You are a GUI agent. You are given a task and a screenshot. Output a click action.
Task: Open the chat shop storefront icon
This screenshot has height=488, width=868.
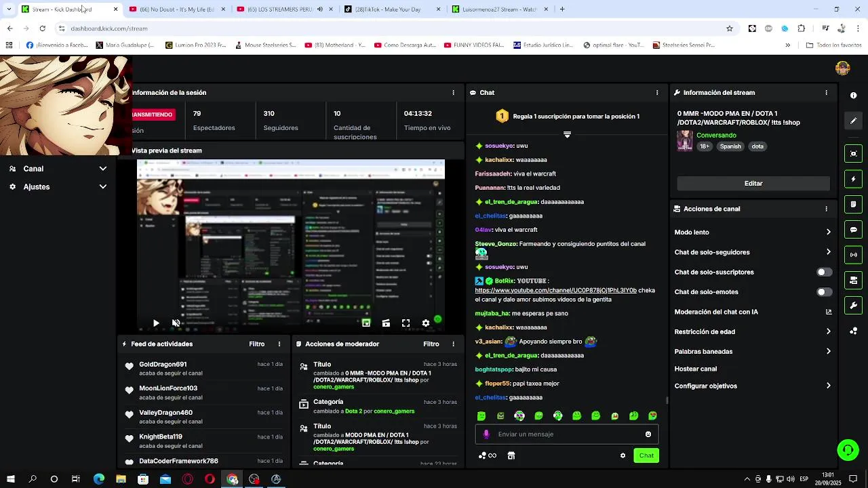tap(511, 455)
